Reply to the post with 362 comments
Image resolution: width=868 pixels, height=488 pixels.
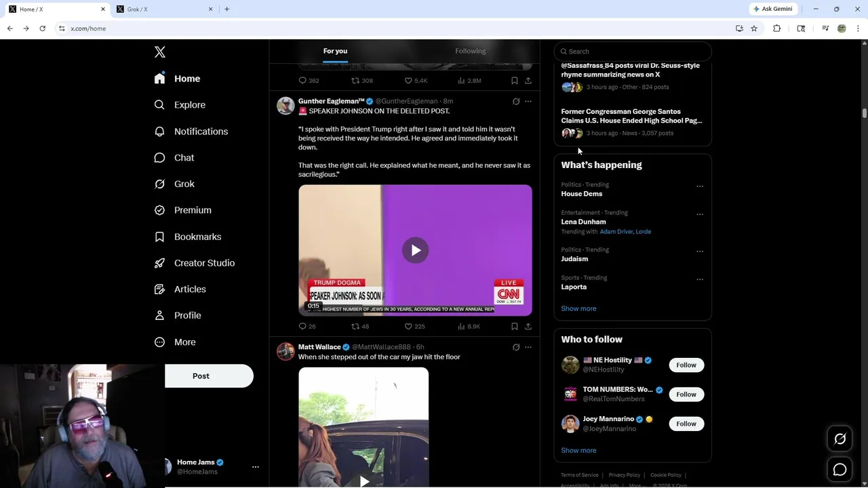(309, 81)
